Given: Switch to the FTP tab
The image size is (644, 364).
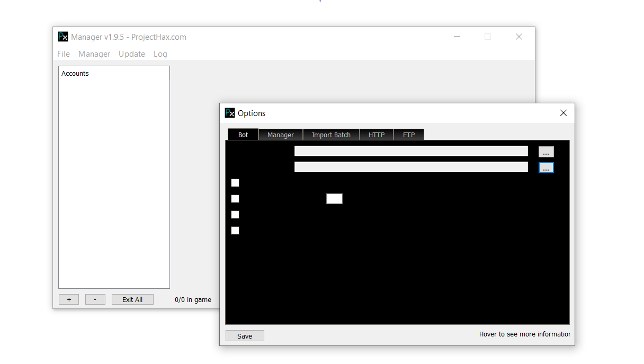Looking at the screenshot, I should pyautogui.click(x=409, y=135).
